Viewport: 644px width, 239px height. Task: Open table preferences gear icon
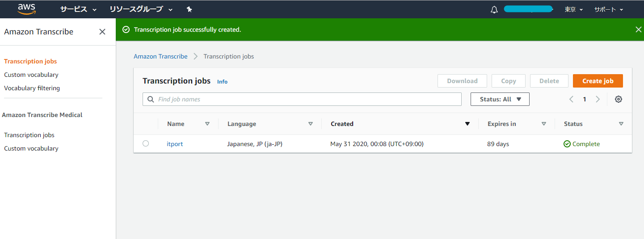(x=619, y=99)
